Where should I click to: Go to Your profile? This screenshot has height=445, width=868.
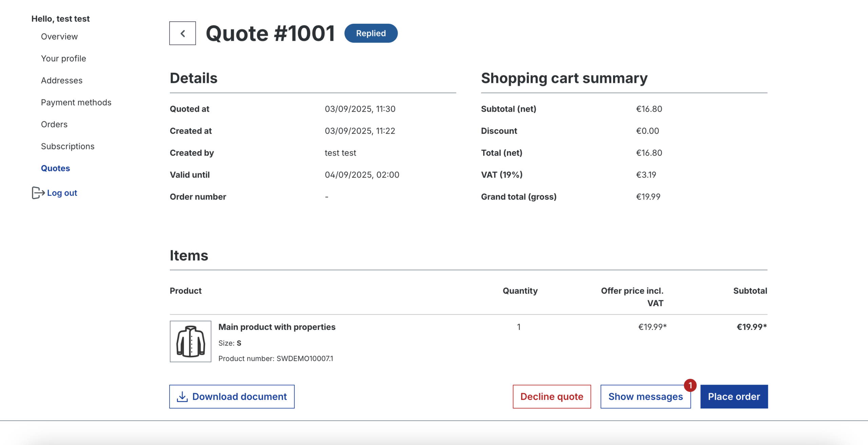pos(63,58)
